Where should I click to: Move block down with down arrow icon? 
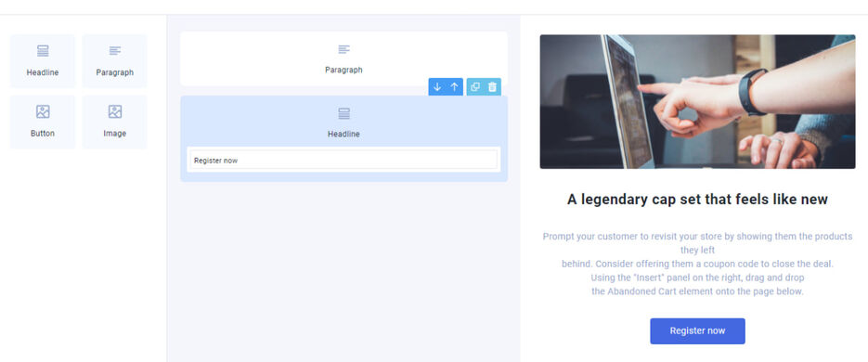tap(437, 87)
